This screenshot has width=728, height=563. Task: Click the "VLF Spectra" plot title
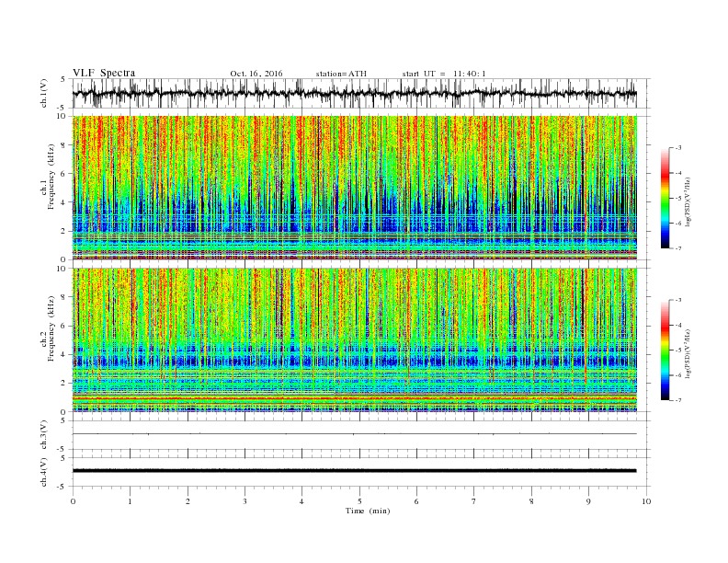click(104, 73)
